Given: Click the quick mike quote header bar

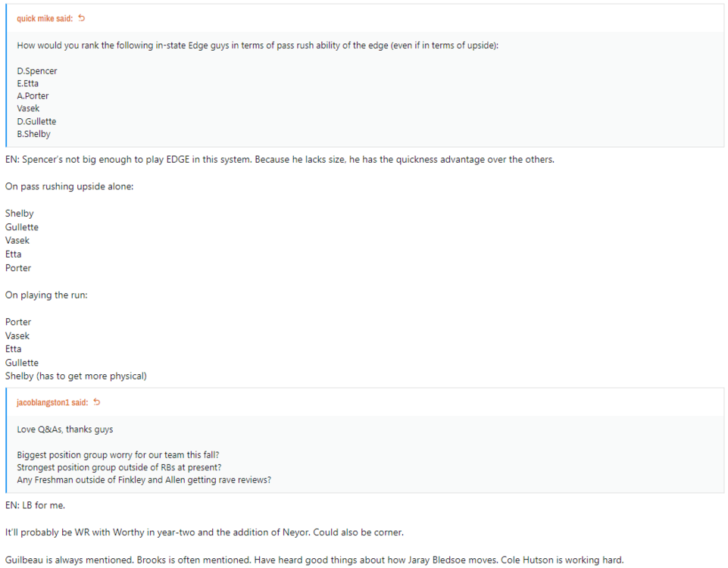Looking at the screenshot, I should (364, 17).
